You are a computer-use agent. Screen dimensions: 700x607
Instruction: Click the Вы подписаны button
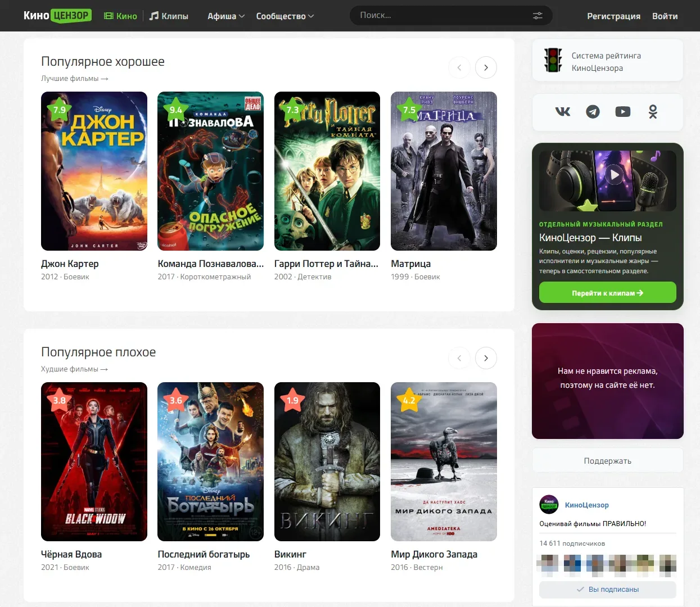click(608, 590)
